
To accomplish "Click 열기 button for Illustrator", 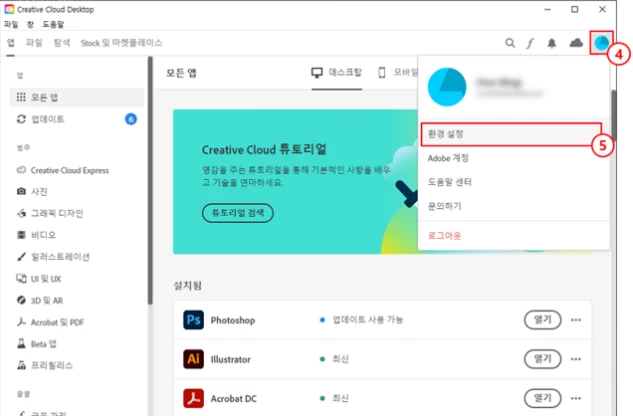I will coord(543,359).
